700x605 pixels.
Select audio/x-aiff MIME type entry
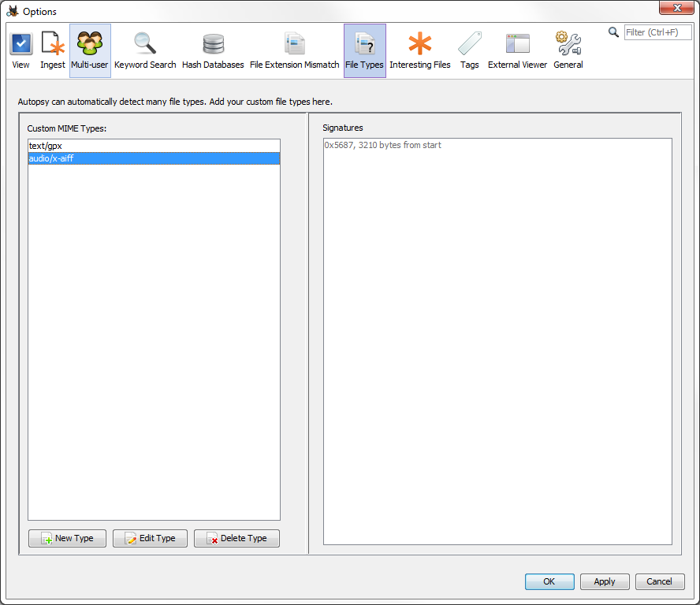pos(154,158)
